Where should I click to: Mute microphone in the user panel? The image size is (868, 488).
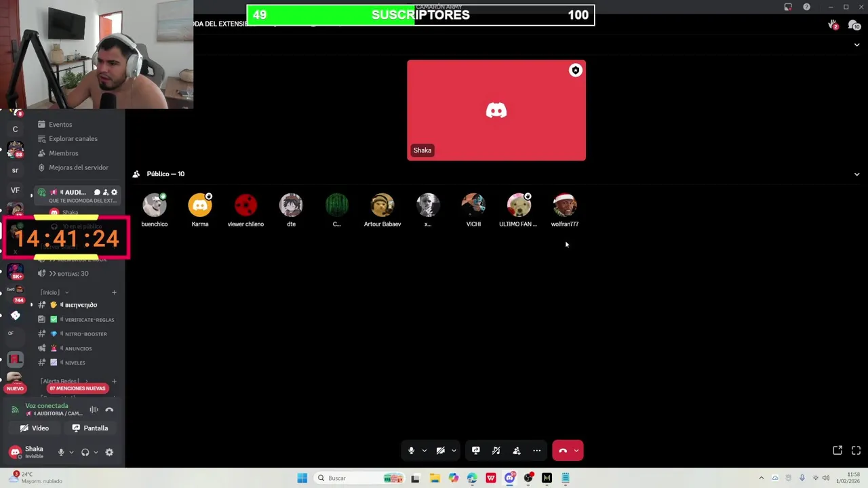(61, 453)
